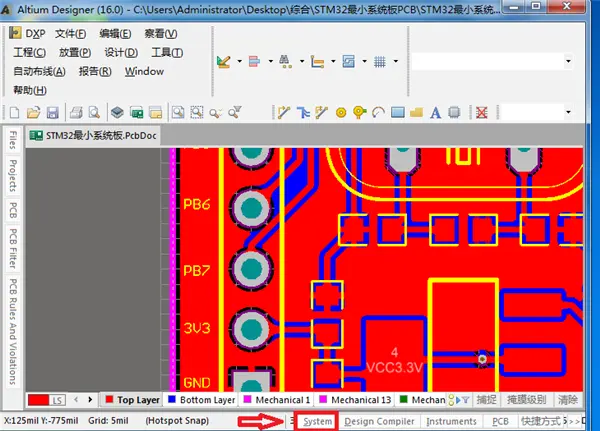Click the 捕捉 snap button
The height and width of the screenshot is (431, 600).
[x=486, y=400]
